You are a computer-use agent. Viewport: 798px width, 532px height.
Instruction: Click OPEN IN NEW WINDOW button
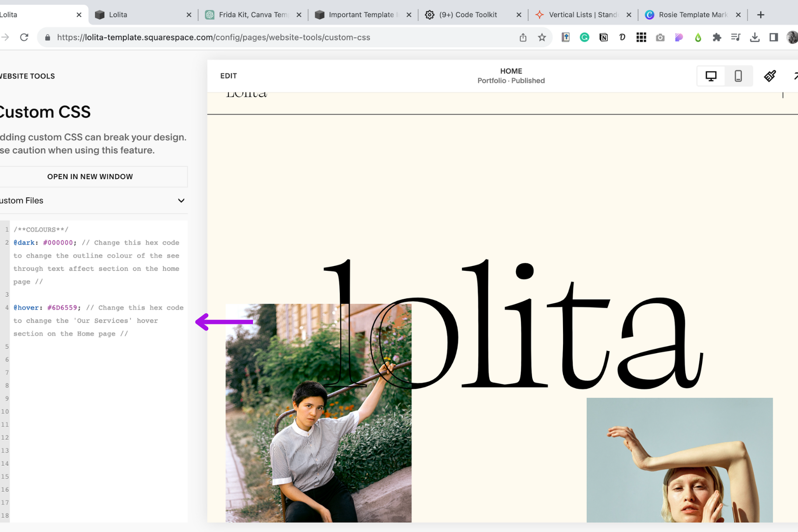[90, 177]
